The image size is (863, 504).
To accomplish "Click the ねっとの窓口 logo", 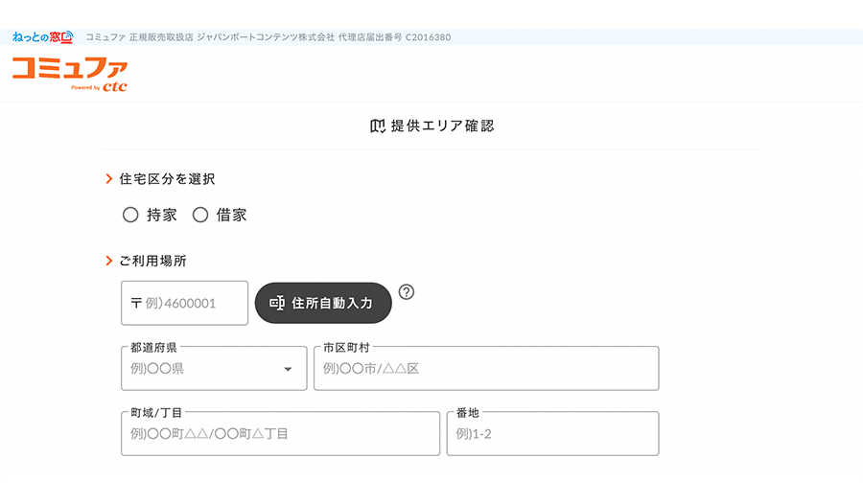I will coord(42,37).
